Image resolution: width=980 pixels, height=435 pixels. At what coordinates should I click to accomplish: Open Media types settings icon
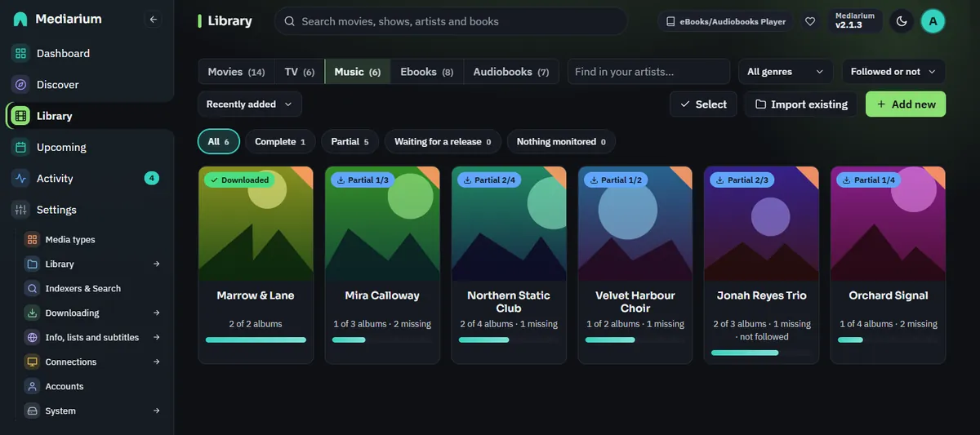tap(32, 239)
